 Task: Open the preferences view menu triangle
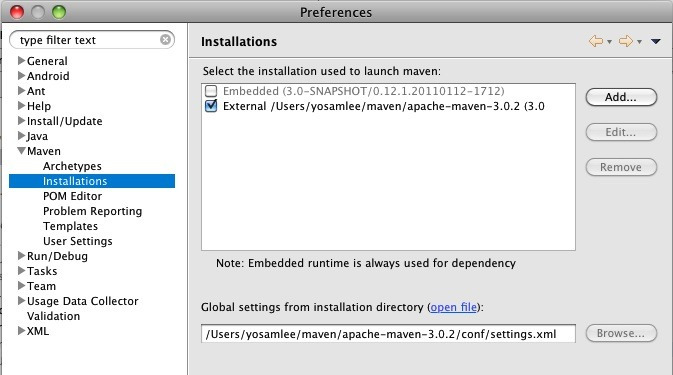point(655,42)
